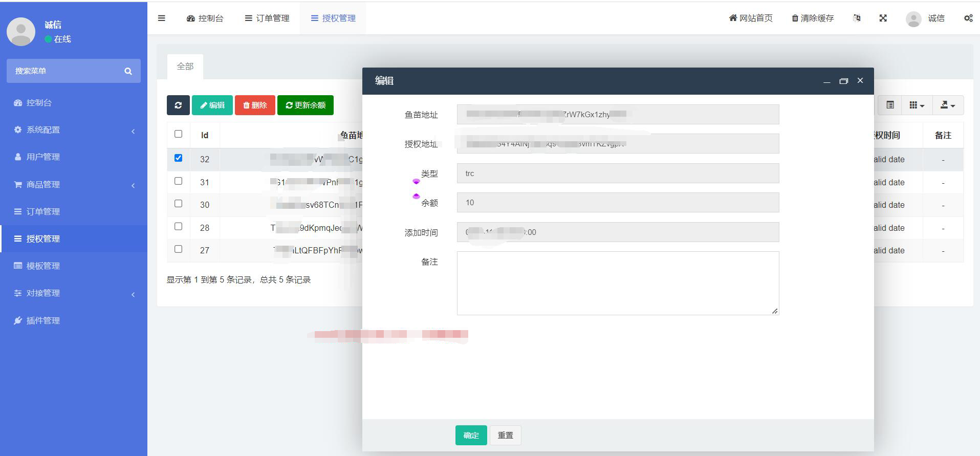980x456 pixels.
Task: Open 控制台 in the sidebar
Action: coord(74,103)
